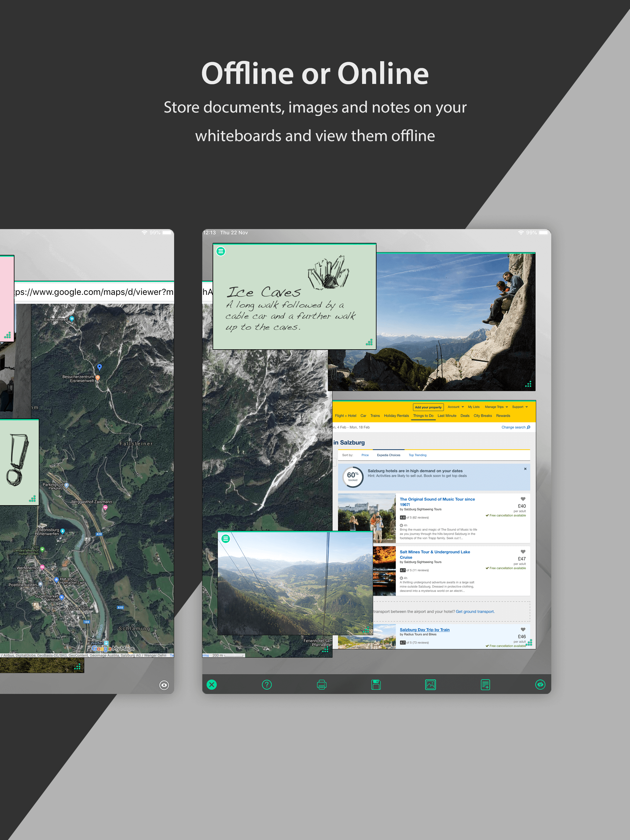Toggle the hide toolbar crossed-eye icon
This screenshot has height=840, width=630.
pos(540,684)
